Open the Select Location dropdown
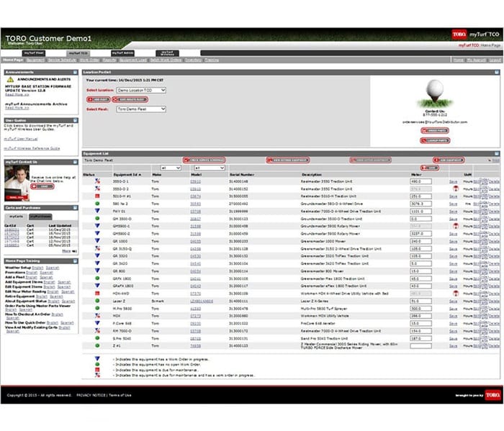Image resolution: width=504 pixels, height=431 pixels. (x=141, y=90)
